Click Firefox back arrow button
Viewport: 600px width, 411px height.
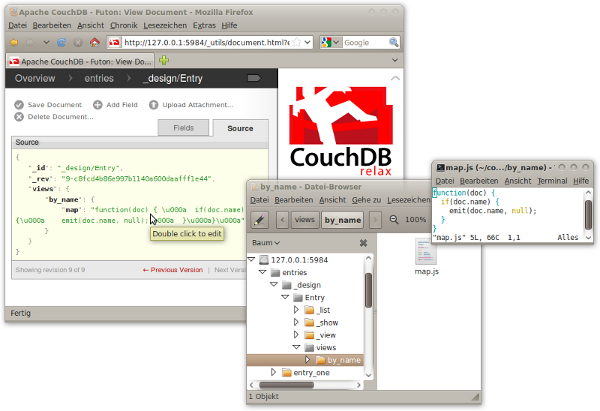[15, 42]
